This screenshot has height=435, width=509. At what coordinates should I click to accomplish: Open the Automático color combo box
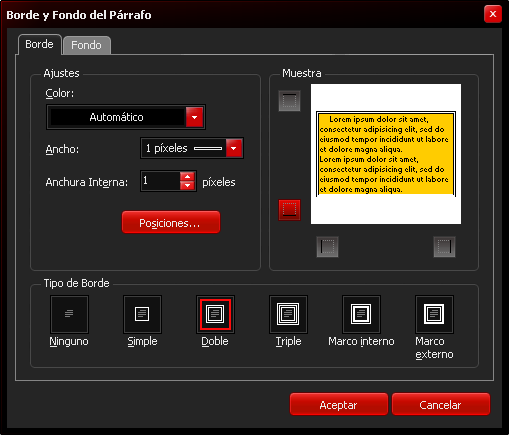pyautogui.click(x=126, y=117)
